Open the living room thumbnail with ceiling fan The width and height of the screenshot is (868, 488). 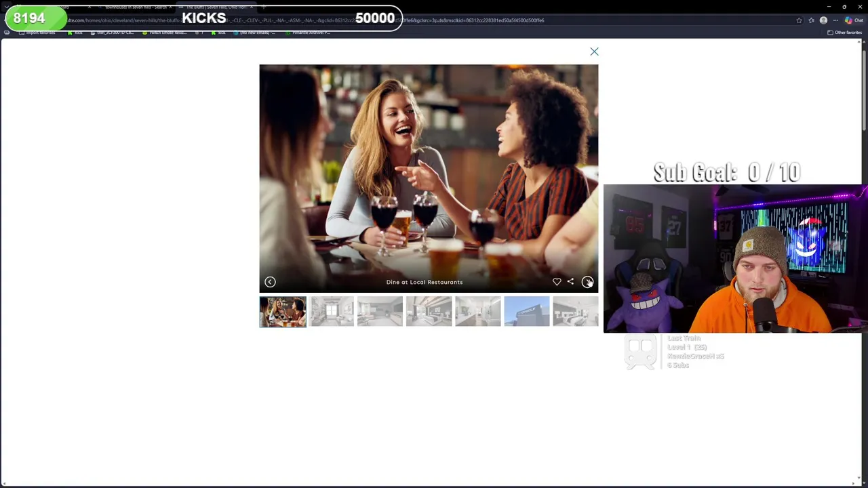click(x=332, y=312)
